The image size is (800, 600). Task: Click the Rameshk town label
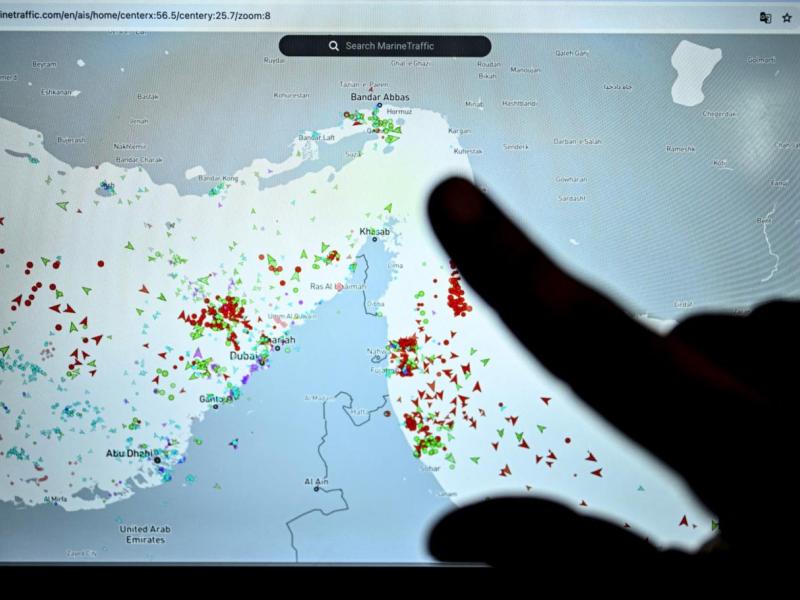pyautogui.click(x=681, y=148)
